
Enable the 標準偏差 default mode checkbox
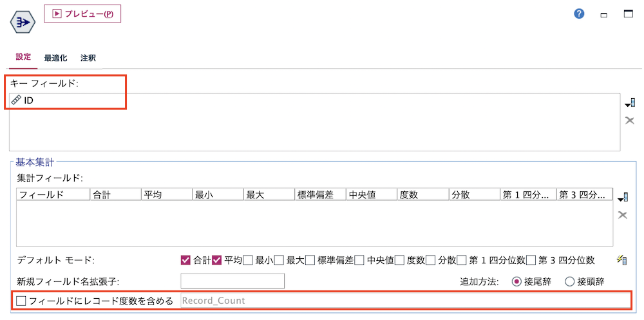tap(310, 260)
